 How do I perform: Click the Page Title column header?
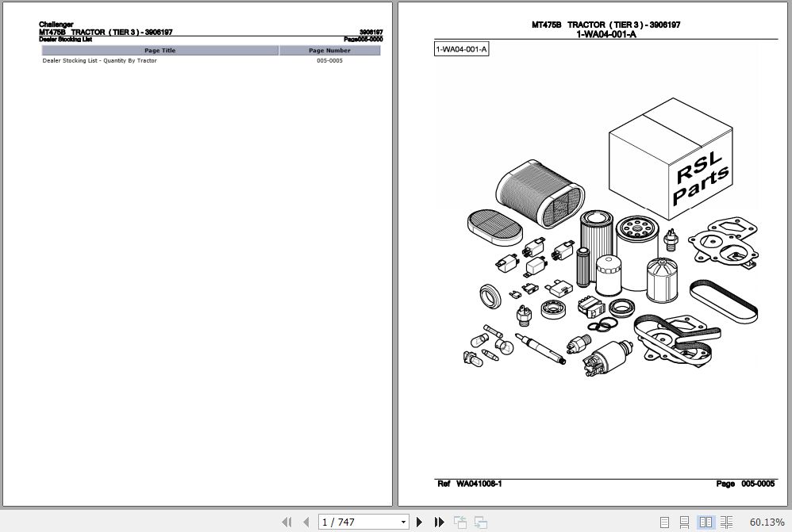160,50
